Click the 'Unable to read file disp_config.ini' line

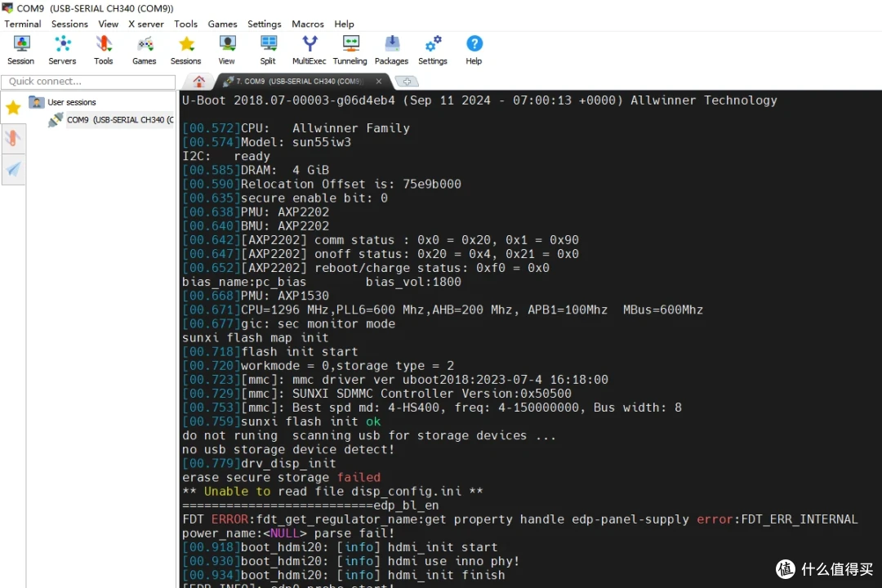click(332, 491)
